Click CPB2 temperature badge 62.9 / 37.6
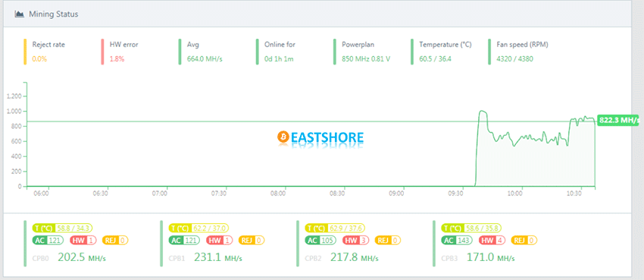The height and width of the screenshot is (280, 644). (x=335, y=228)
